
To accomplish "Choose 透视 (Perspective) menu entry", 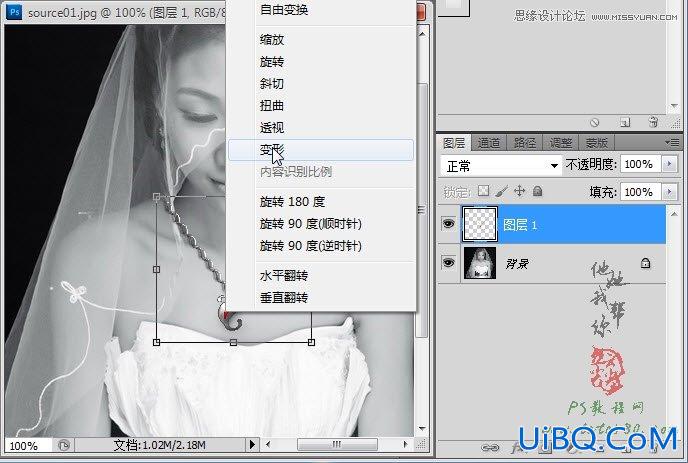I will pos(272,128).
